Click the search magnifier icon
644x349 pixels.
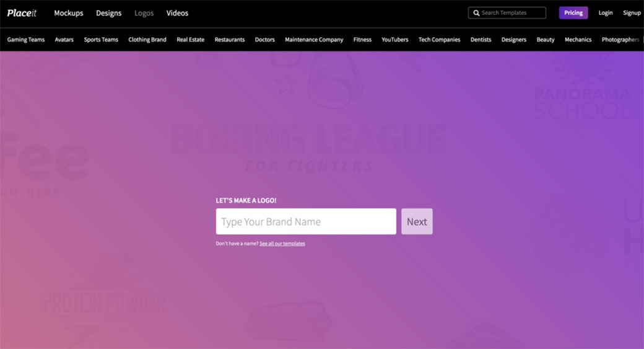point(476,13)
